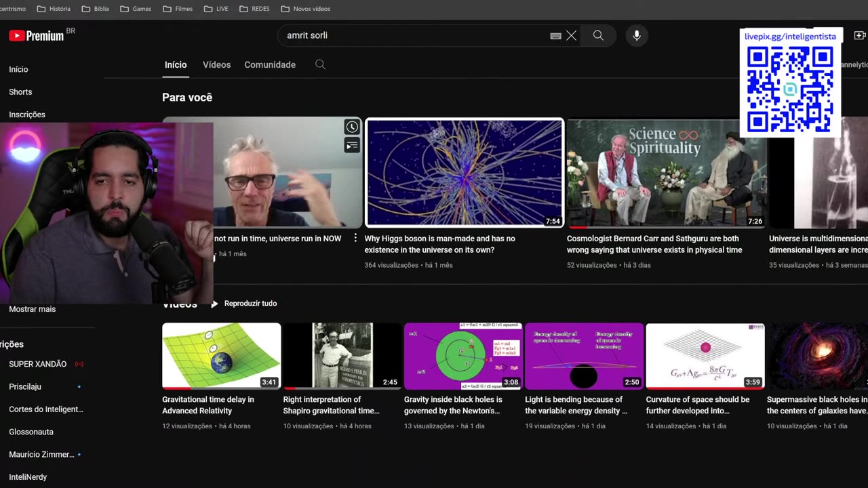This screenshot has height=488, width=868.
Task: Click Reproduzir tudo button
Action: tap(243, 304)
